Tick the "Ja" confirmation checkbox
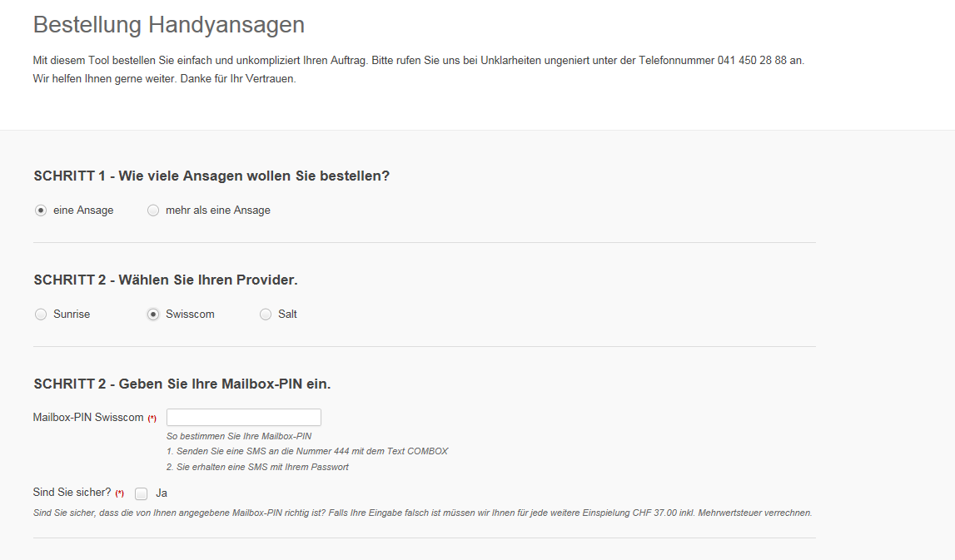Screen dimensions: 955x560 point(142,493)
